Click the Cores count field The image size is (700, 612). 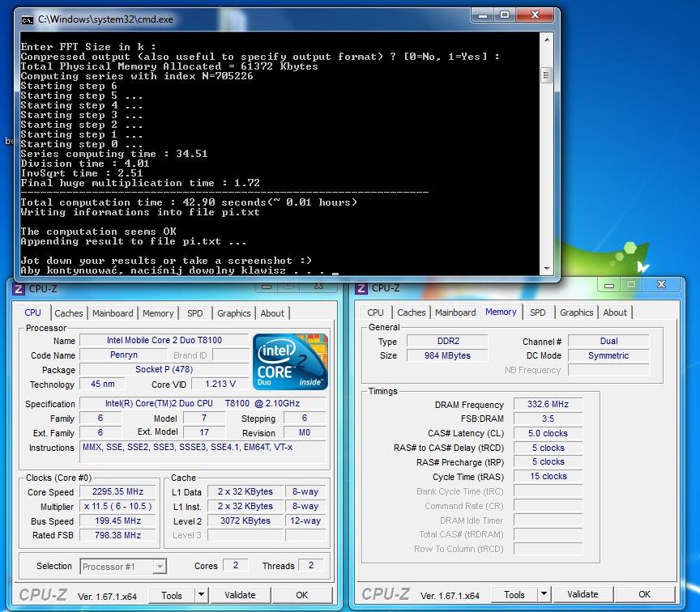[236, 565]
